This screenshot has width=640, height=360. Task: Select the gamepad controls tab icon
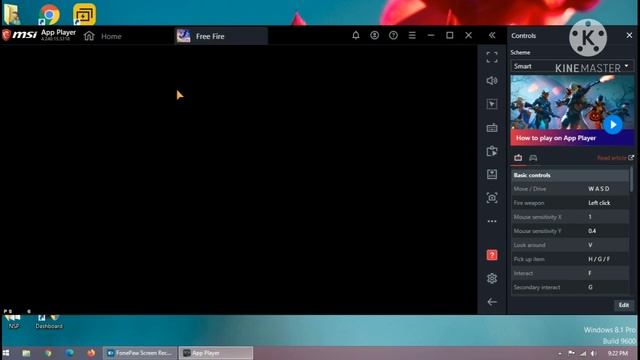[x=533, y=158]
